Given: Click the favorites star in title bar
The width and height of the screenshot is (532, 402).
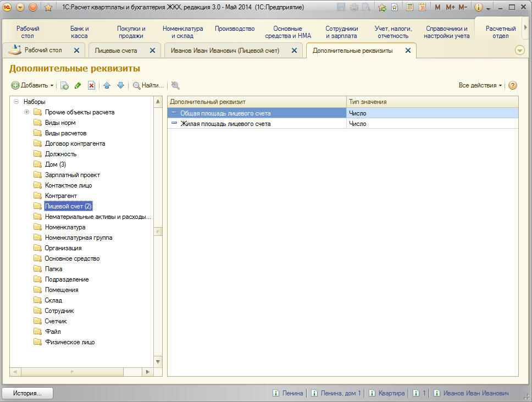Looking at the screenshot, I should click(x=48, y=7).
